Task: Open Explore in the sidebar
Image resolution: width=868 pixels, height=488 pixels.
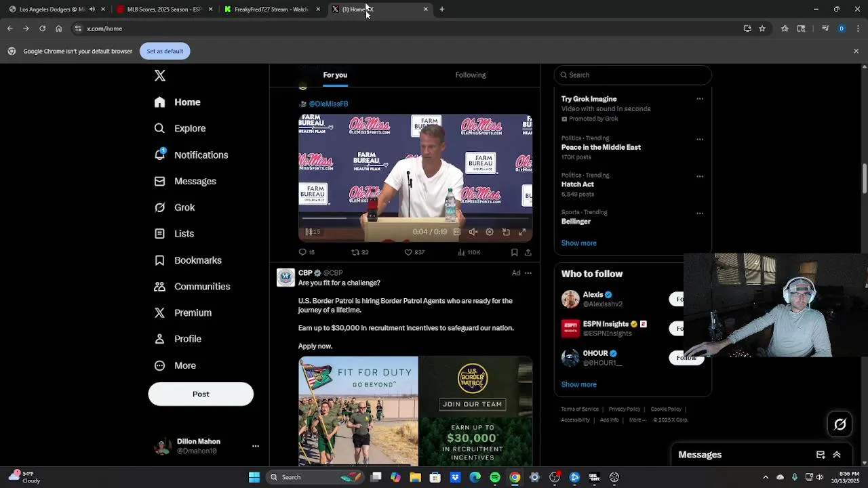Action: pyautogui.click(x=180, y=128)
